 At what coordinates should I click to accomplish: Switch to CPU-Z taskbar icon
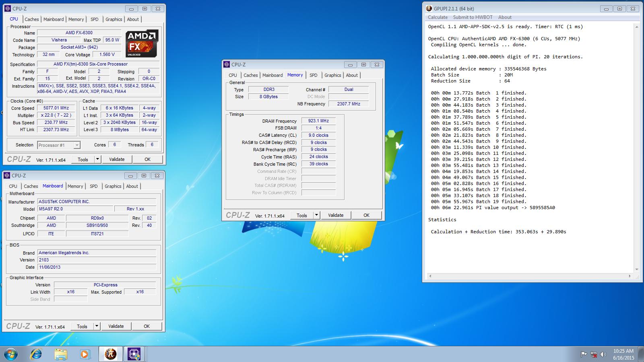pyautogui.click(x=134, y=354)
